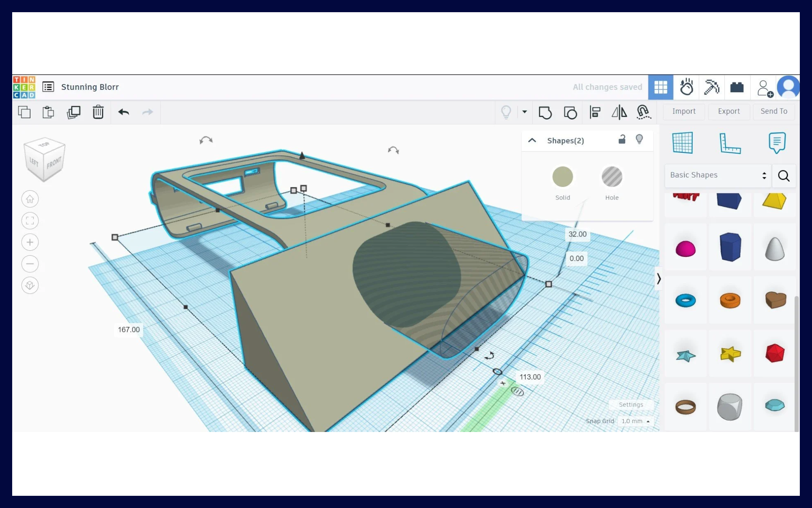Viewport: 812px width, 508px height.
Task: Click the Send To button
Action: pos(773,111)
